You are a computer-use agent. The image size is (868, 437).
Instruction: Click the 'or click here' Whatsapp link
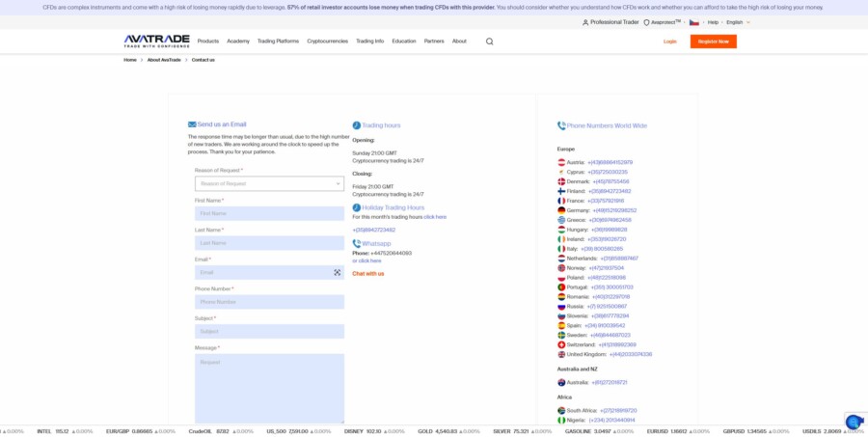(x=367, y=260)
